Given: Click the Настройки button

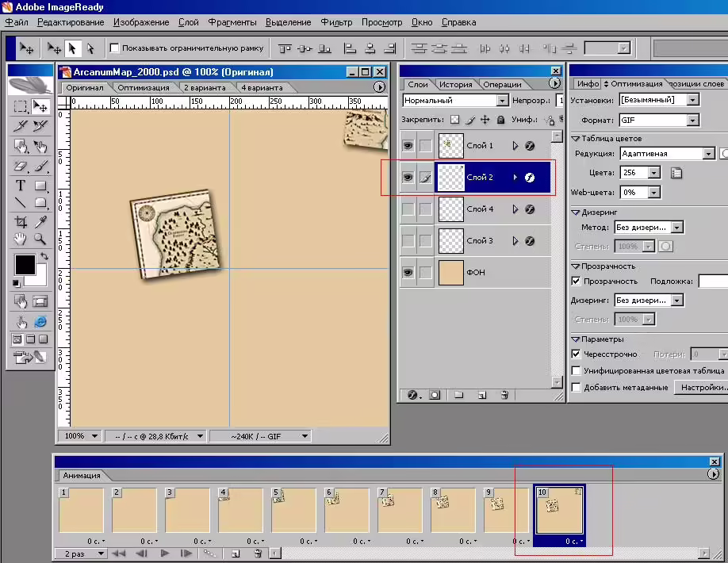Looking at the screenshot, I should (702, 387).
